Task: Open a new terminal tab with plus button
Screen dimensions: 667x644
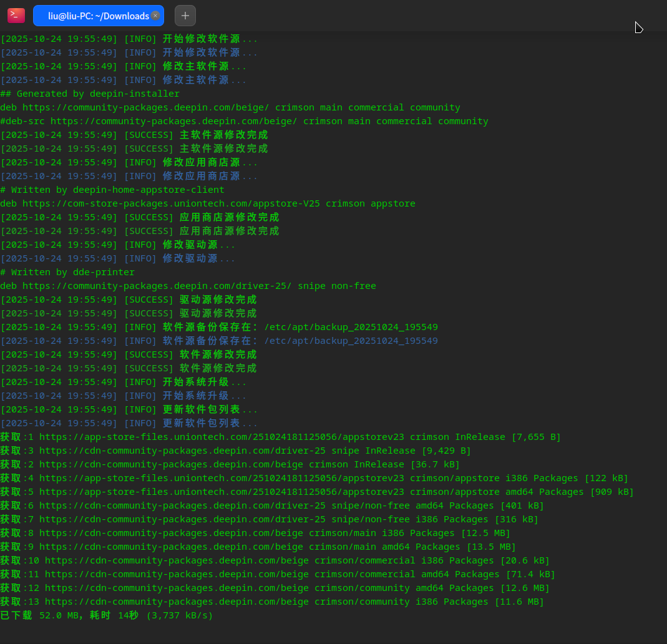Action: (x=185, y=16)
